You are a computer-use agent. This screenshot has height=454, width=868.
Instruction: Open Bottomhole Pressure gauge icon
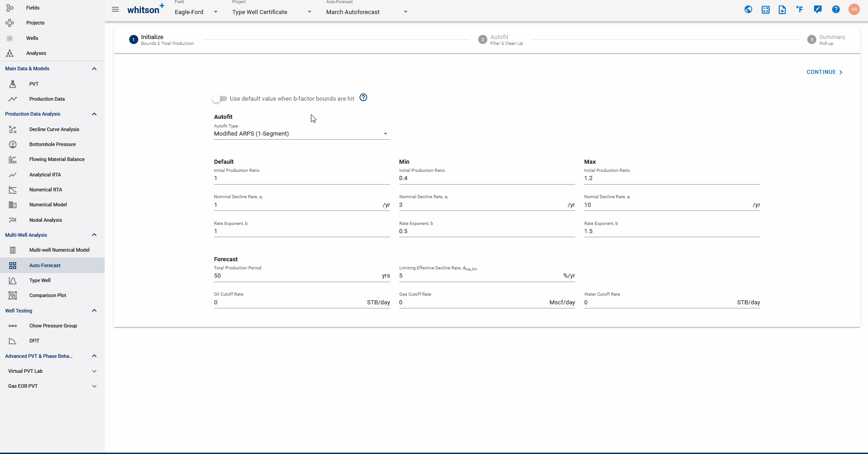(x=13, y=144)
